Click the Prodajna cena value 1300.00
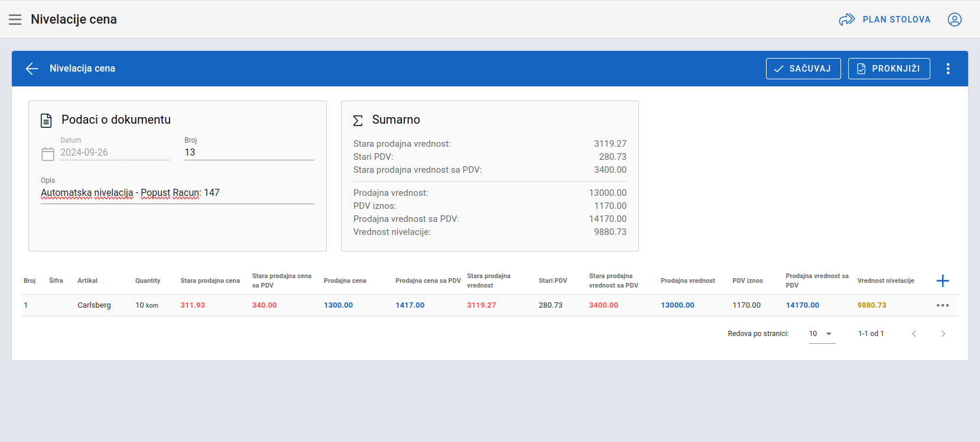 338,305
